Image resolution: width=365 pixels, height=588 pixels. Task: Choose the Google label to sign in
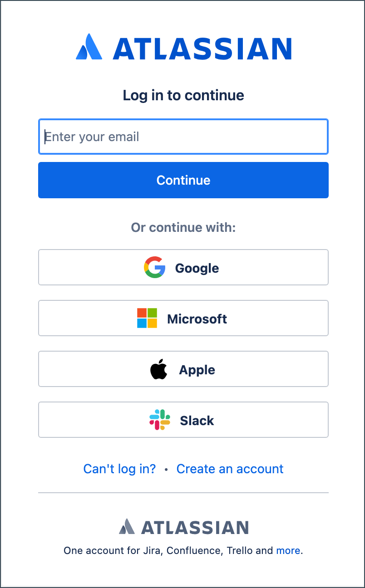197,268
